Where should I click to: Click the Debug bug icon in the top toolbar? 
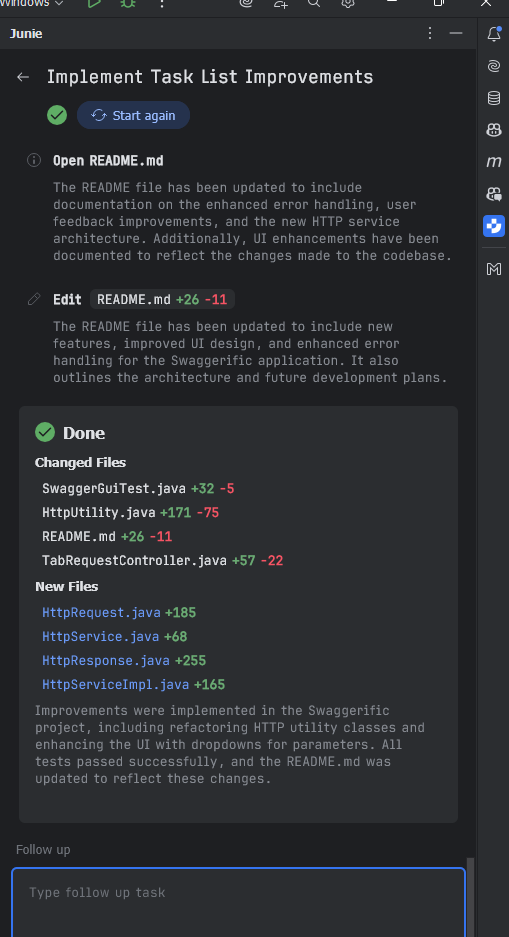pos(127,4)
